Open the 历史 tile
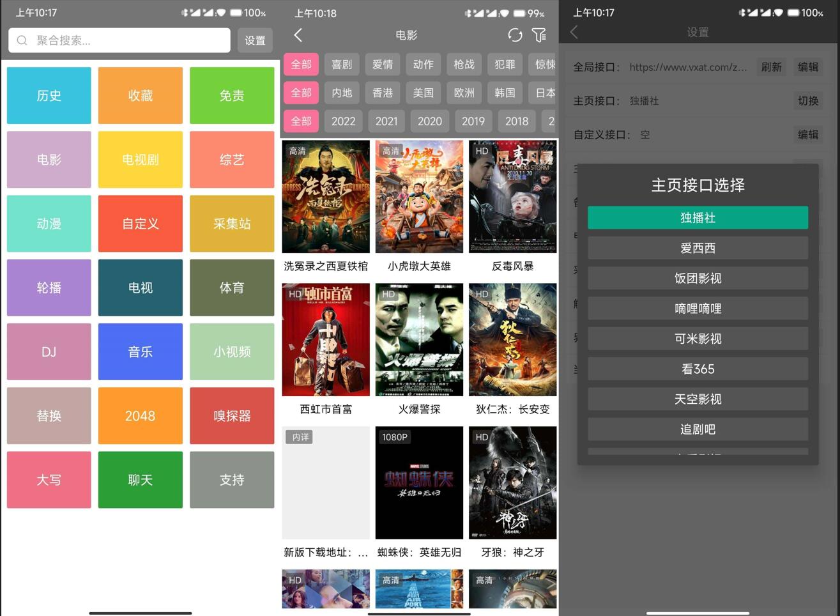840x616 pixels. [49, 95]
